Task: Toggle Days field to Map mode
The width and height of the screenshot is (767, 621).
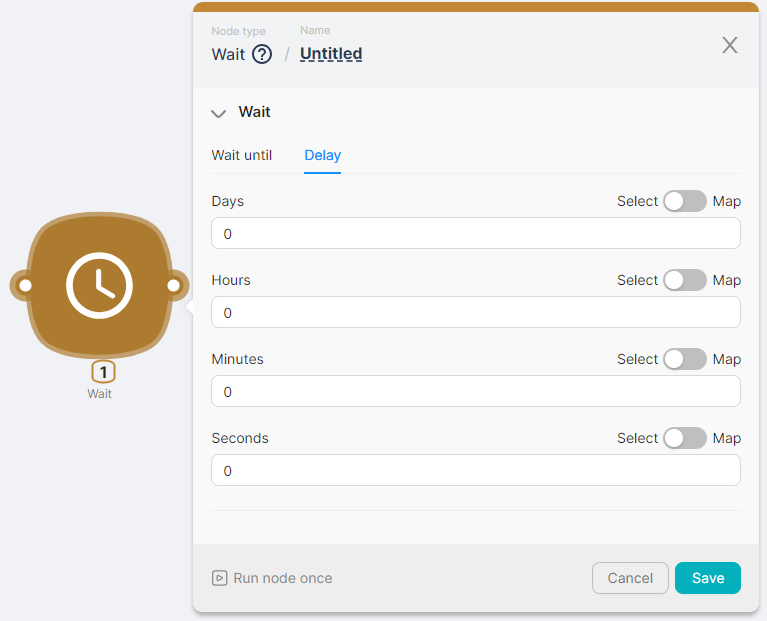Action: (685, 201)
